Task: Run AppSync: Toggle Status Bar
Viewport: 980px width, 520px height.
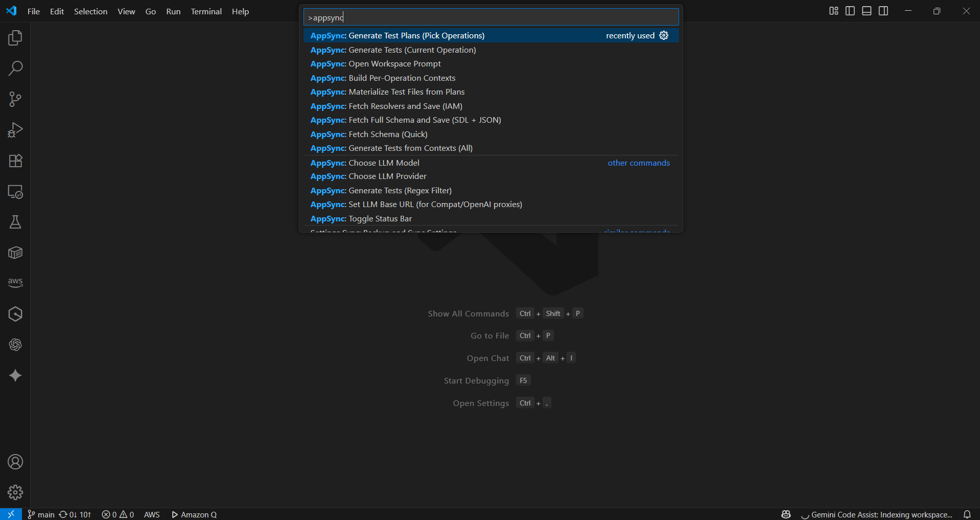Action: [x=491, y=218]
